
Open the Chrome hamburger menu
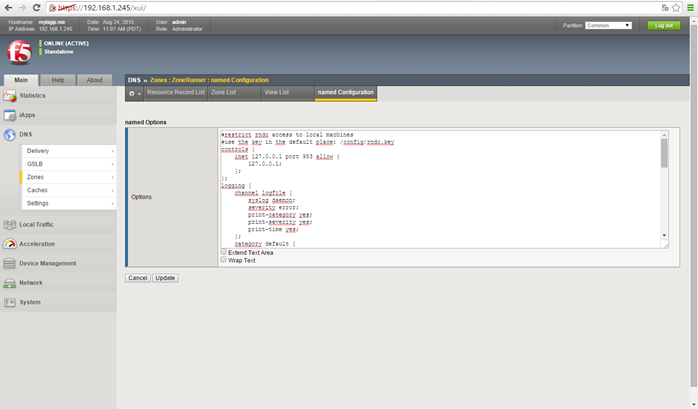pyautogui.click(x=688, y=6)
